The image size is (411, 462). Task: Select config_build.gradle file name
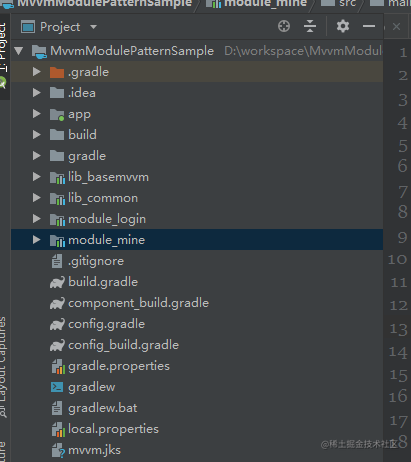123,345
